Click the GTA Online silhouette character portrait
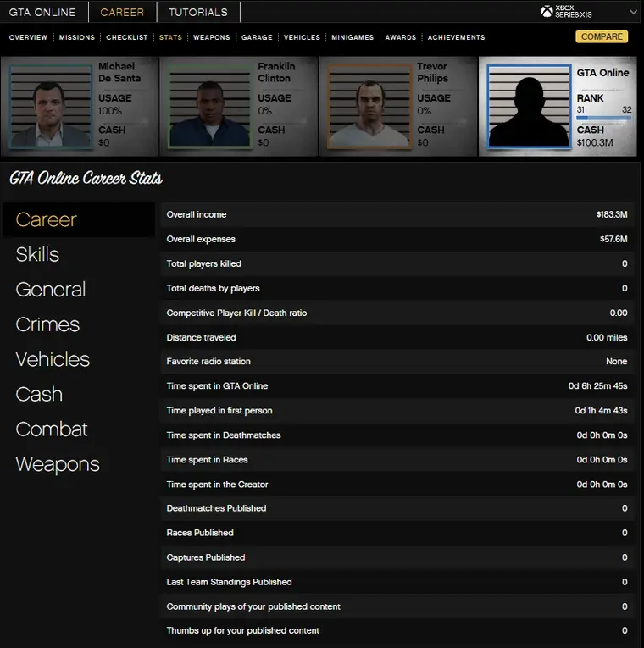This screenshot has width=644, height=648. point(528,107)
